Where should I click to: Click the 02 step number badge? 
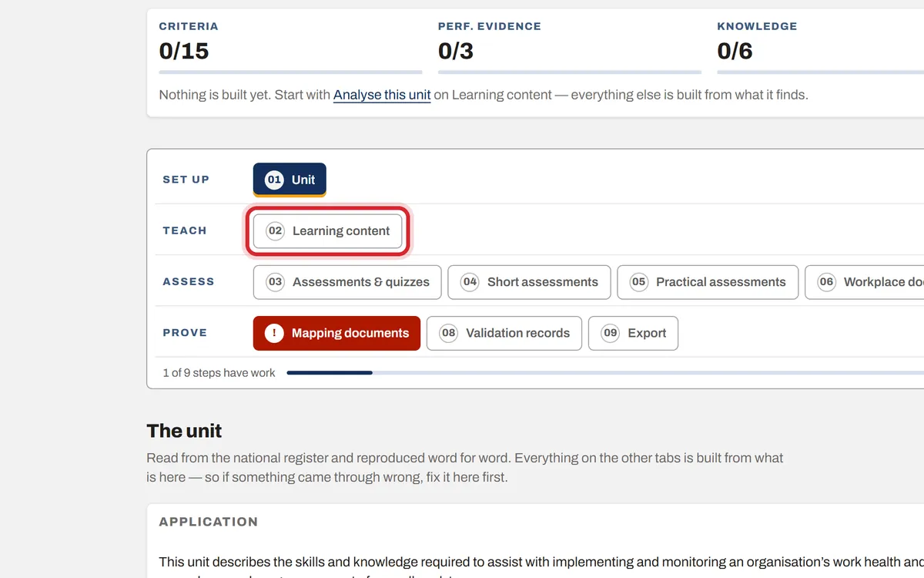[275, 230]
